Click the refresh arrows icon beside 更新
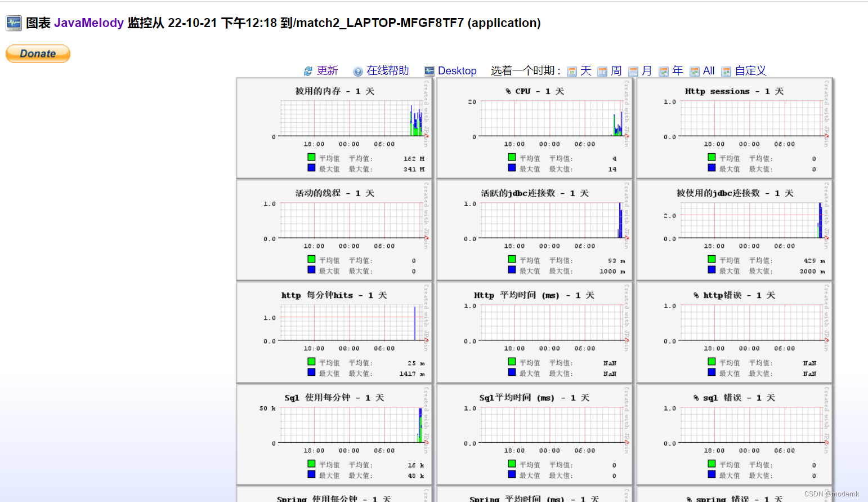868x502 pixels. (x=308, y=71)
